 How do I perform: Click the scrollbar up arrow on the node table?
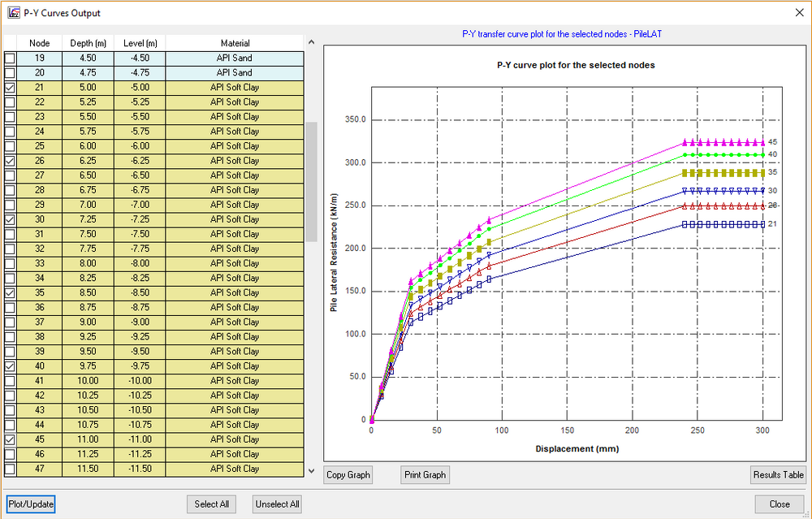[310, 42]
